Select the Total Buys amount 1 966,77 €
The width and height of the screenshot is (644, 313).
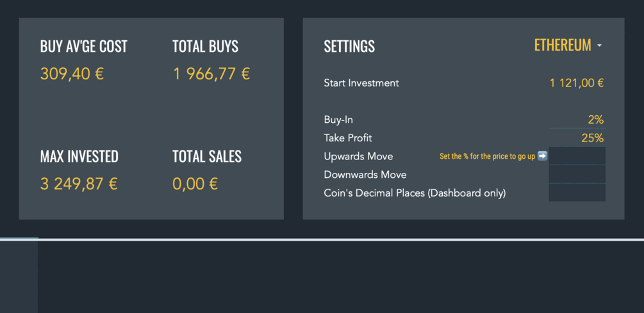pos(211,74)
